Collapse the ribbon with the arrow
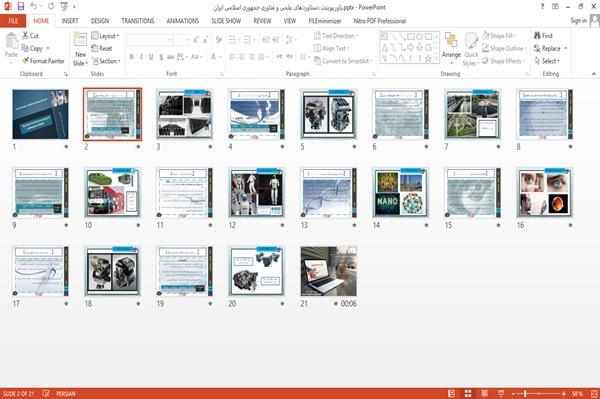 coord(594,74)
